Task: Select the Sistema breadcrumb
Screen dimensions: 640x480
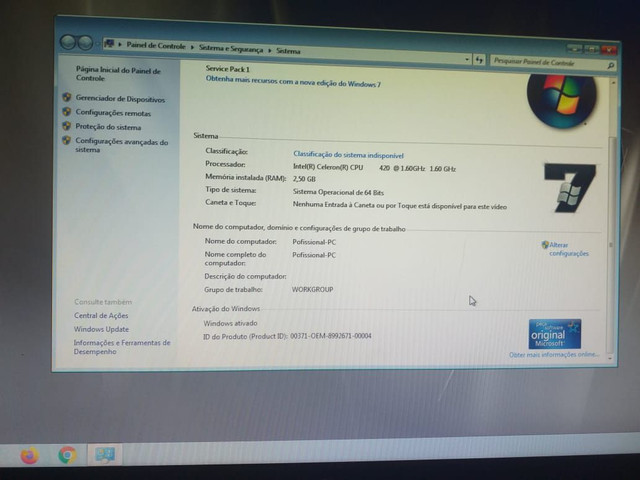Action: (x=288, y=51)
